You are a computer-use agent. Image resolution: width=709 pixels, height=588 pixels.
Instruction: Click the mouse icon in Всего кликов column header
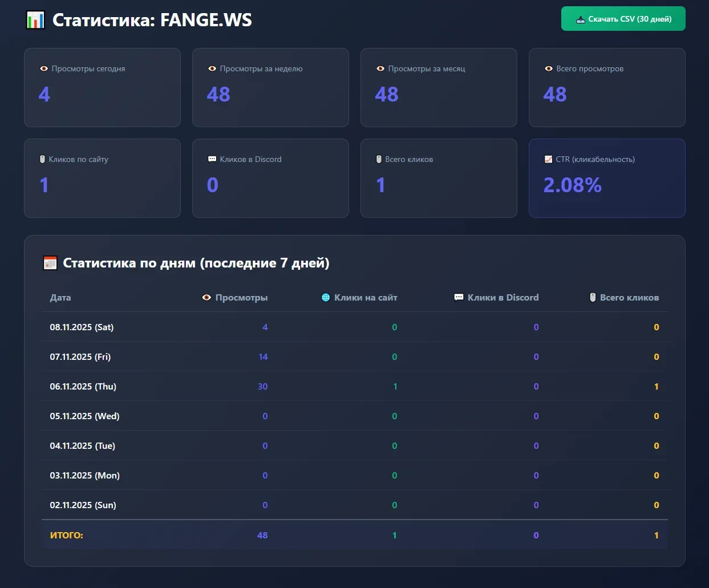coord(593,297)
